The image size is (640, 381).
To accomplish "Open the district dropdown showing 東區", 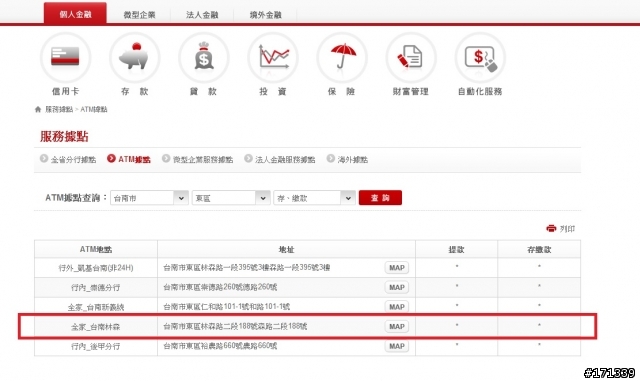I will point(231,198).
